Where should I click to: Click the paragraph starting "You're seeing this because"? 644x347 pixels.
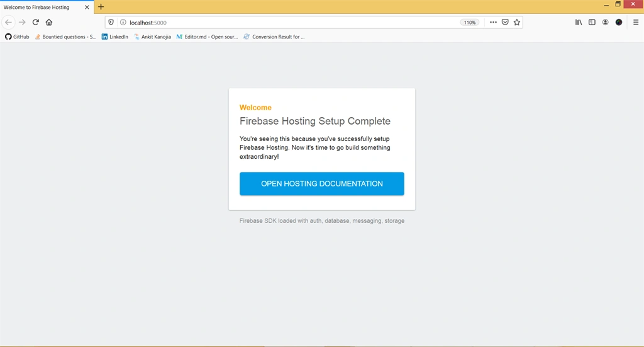(x=315, y=147)
